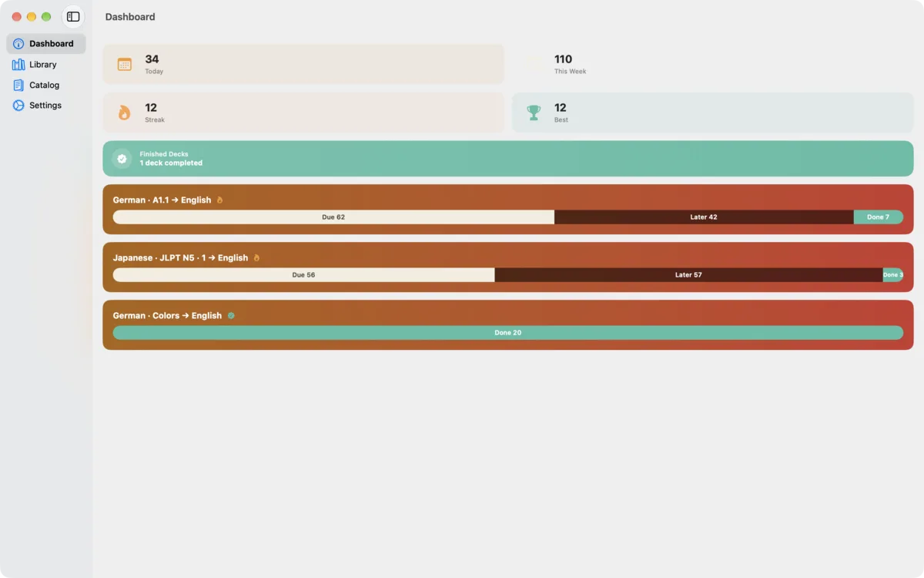The width and height of the screenshot is (924, 578).
Task: Open the German · Colors → English deck
Action: point(508,325)
